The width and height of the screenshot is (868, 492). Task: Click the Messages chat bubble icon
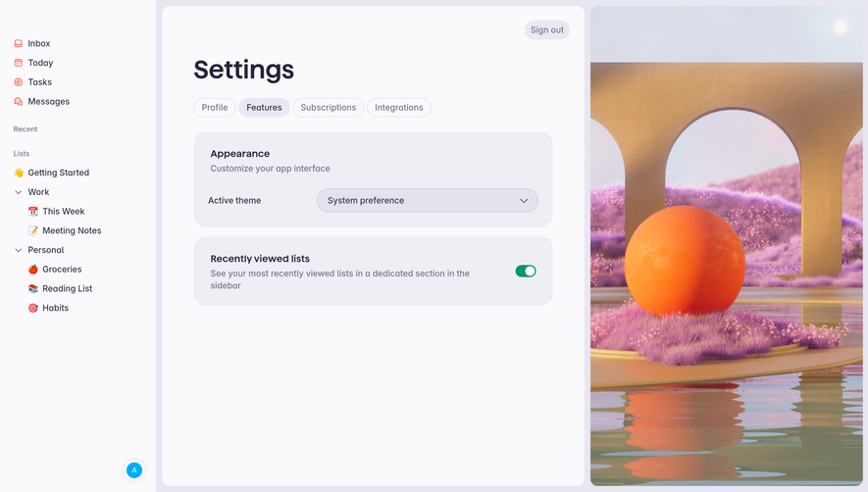(19, 101)
